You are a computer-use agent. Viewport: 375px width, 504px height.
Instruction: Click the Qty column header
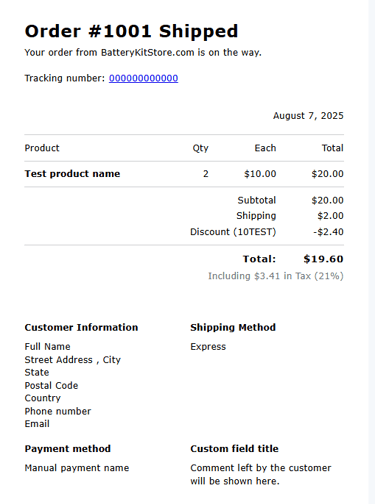(200, 148)
